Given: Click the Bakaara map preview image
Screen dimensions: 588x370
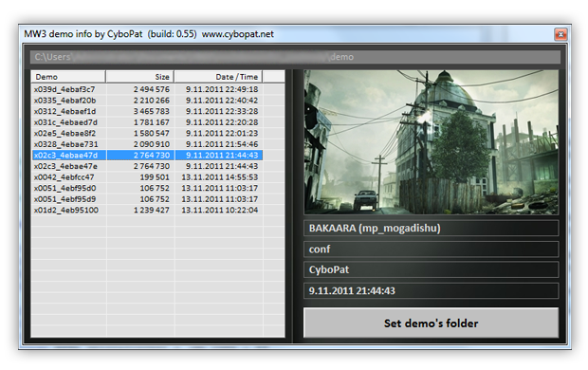Looking at the screenshot, I should [431, 142].
